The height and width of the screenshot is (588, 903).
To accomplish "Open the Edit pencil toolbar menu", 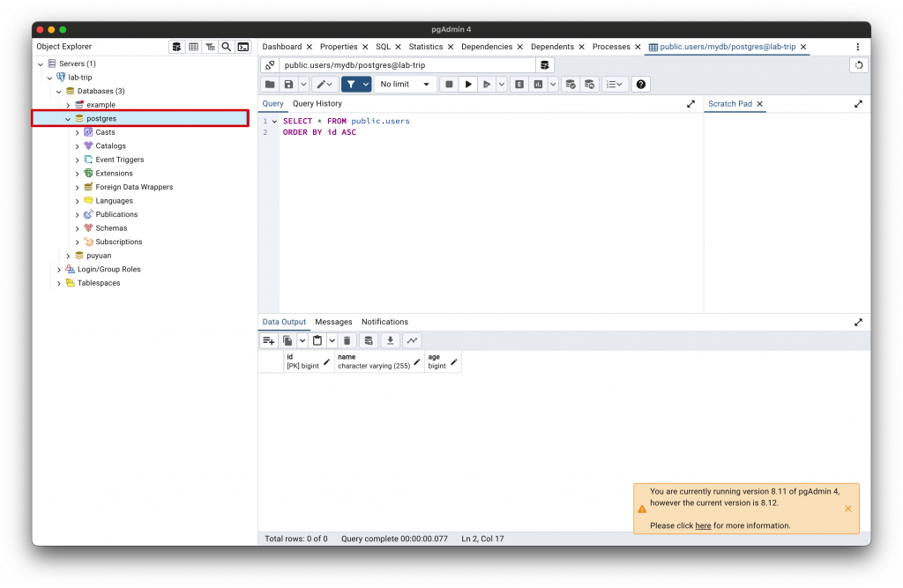I will point(325,84).
